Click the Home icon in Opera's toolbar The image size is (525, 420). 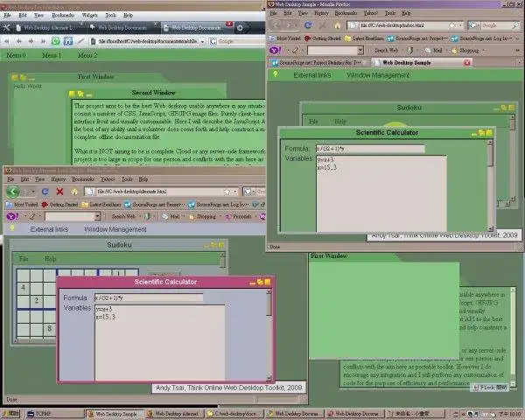(68, 41)
